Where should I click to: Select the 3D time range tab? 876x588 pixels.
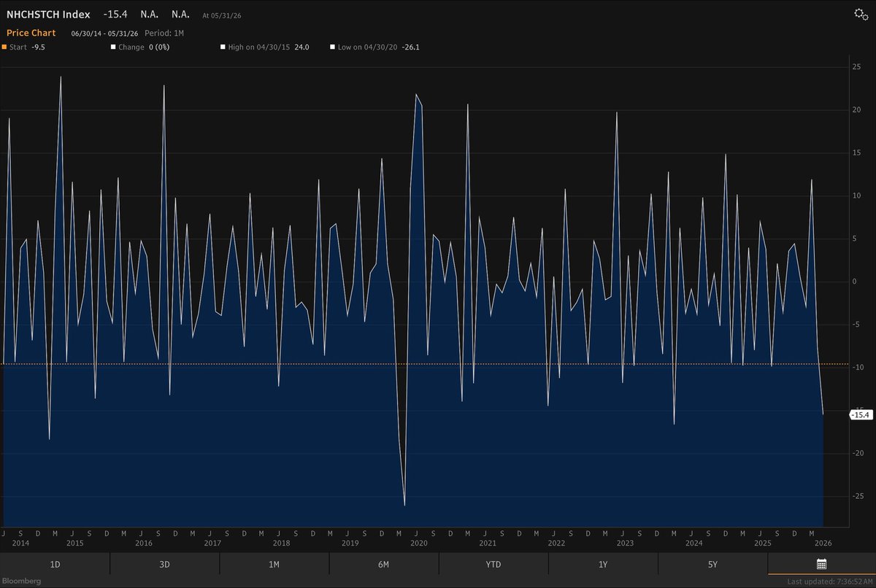coord(164,564)
